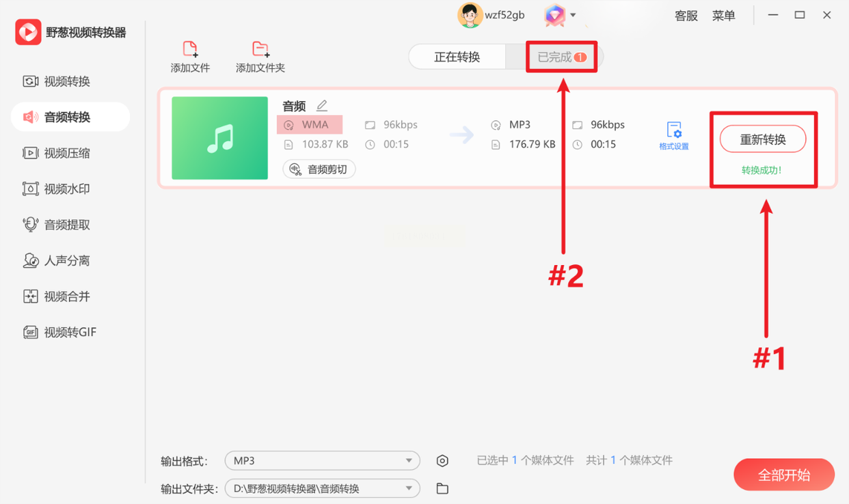Minimize the application window
Screen dimensions: 849x504
[773, 15]
